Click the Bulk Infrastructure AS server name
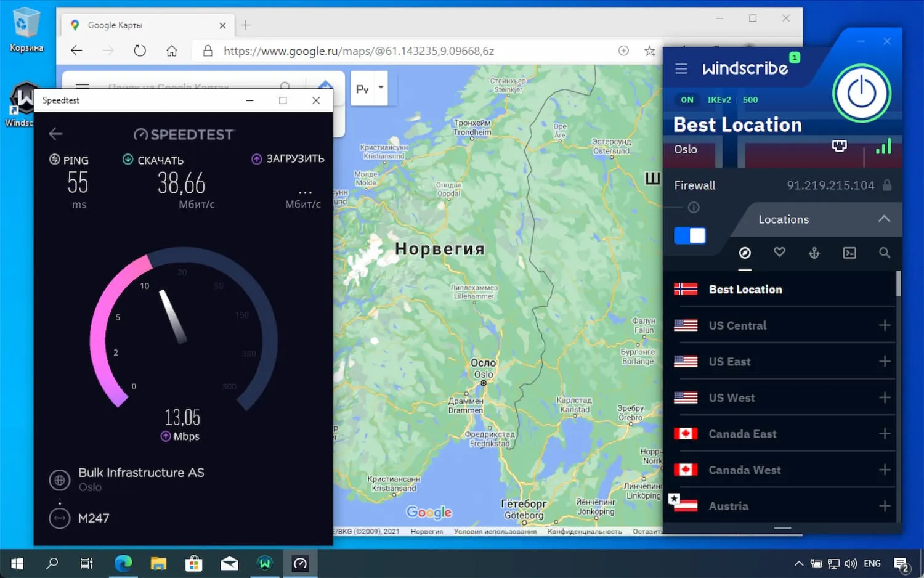924x578 pixels. pyautogui.click(x=141, y=473)
